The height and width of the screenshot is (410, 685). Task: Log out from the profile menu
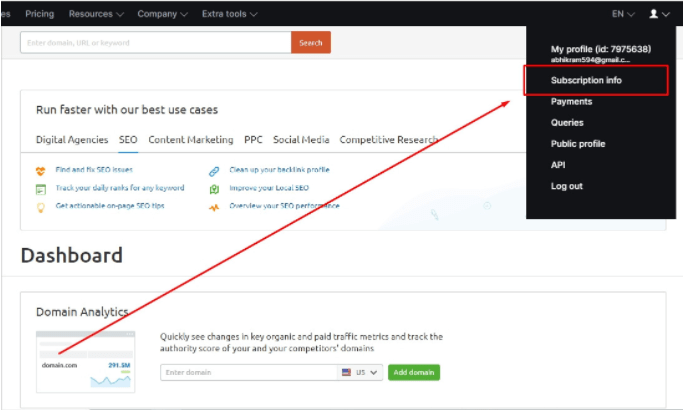567,186
